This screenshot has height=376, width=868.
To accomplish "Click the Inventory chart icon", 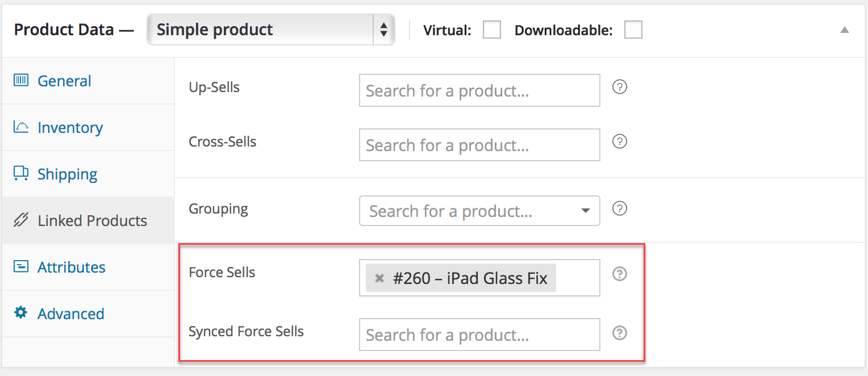I will [x=21, y=127].
